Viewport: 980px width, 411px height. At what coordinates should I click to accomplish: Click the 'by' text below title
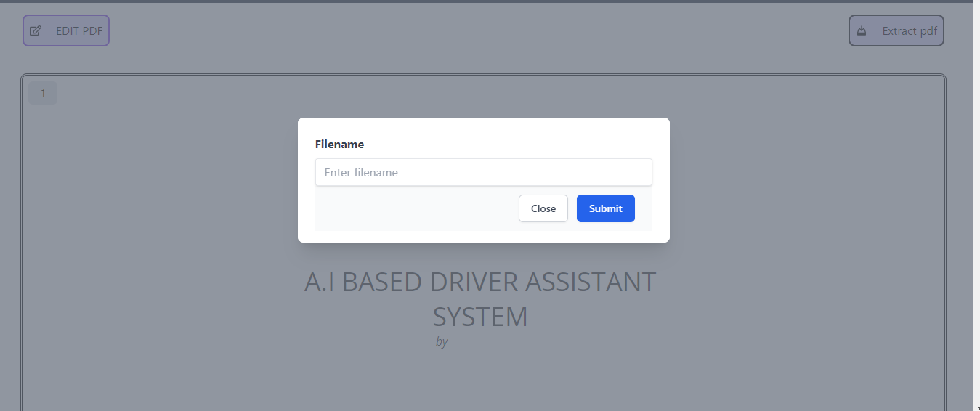(x=442, y=341)
